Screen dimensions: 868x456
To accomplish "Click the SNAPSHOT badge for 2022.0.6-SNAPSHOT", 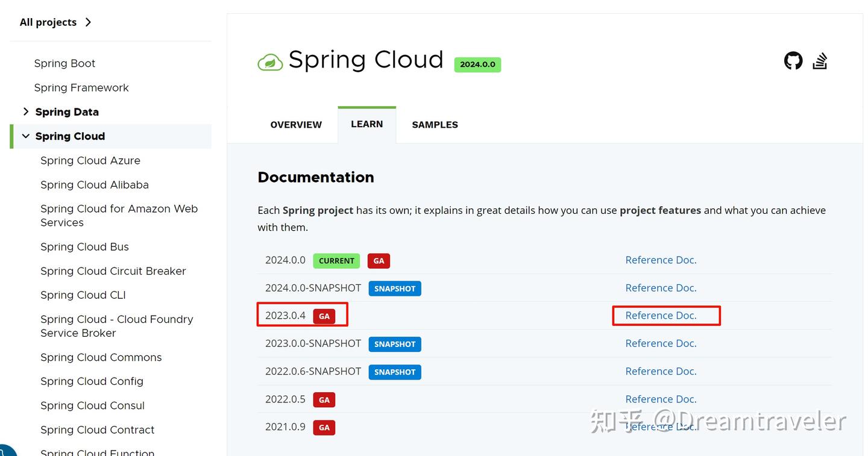I will pyautogui.click(x=395, y=372).
